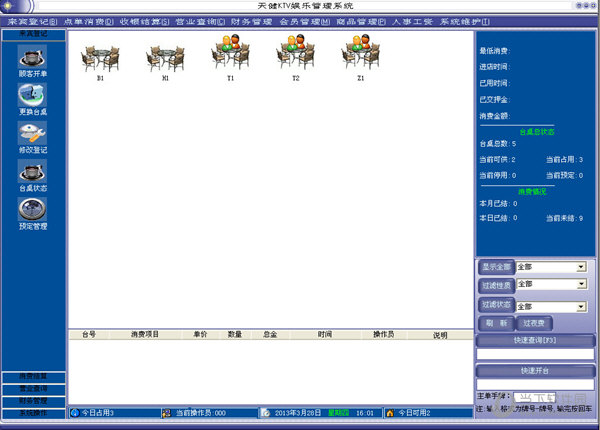Image resolution: width=600 pixels, height=430 pixels.
Task: Expand dropdown next to 显示全部
Action: pos(581,267)
